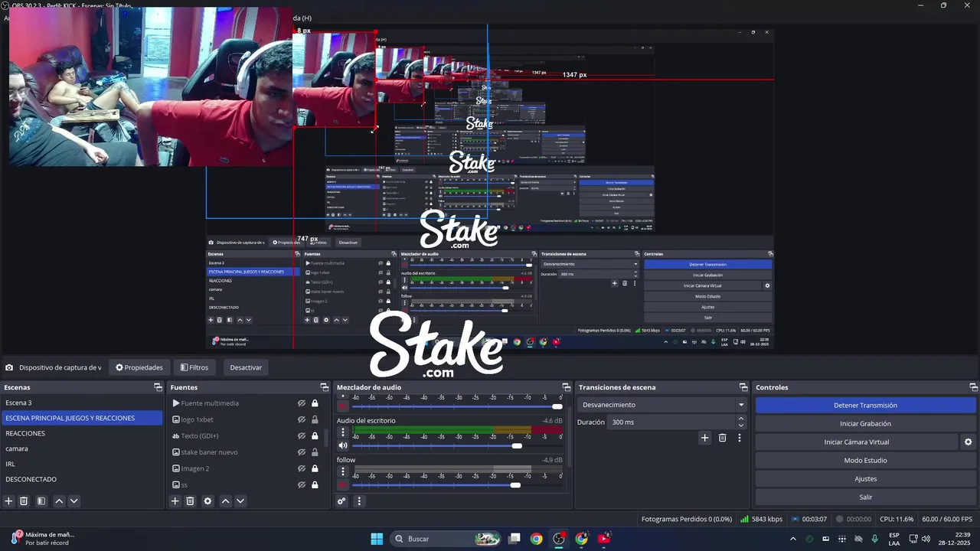Start virtual camera with Iniciar Cámara Virtual

coord(856,442)
